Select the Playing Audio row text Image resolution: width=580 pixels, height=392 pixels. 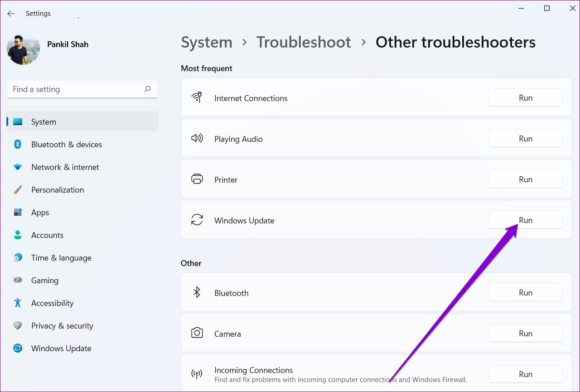tap(238, 139)
